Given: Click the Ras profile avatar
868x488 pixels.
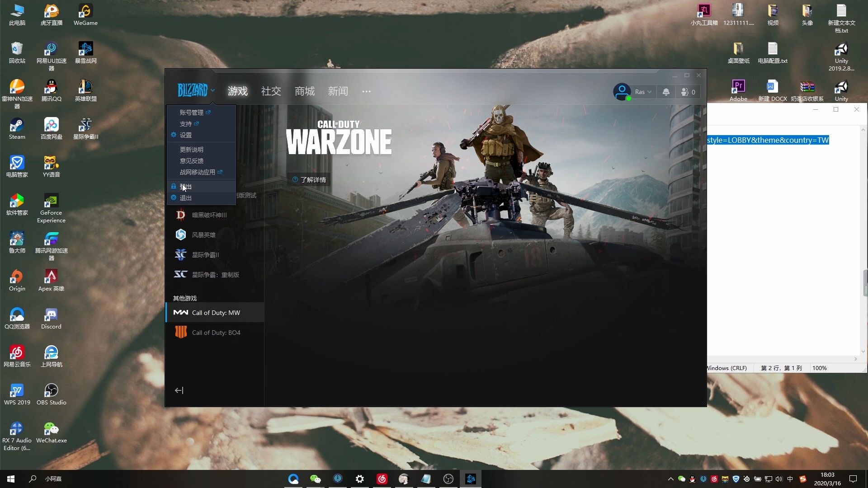Looking at the screenshot, I should [x=622, y=92].
